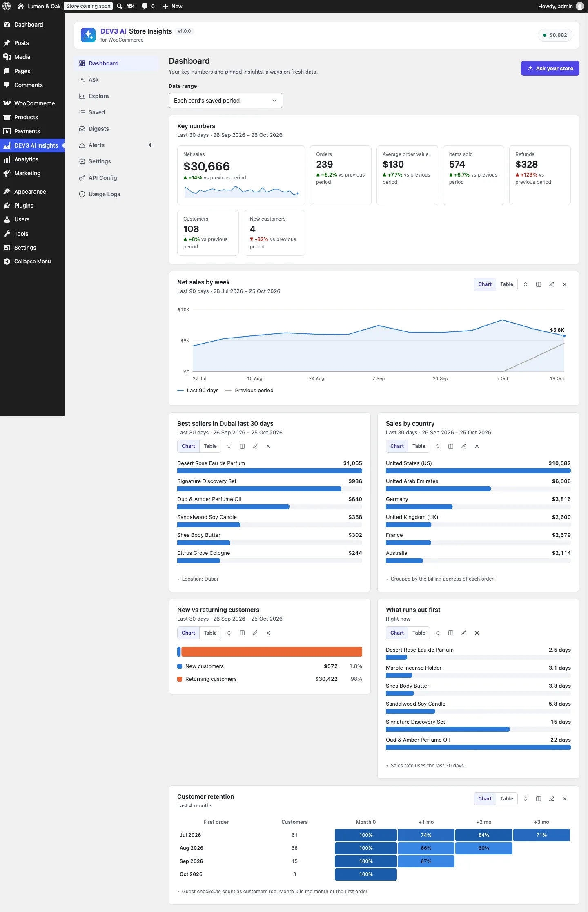588x912 pixels.
Task: Open the Ask section in plugin sidebar
Action: tap(116, 80)
